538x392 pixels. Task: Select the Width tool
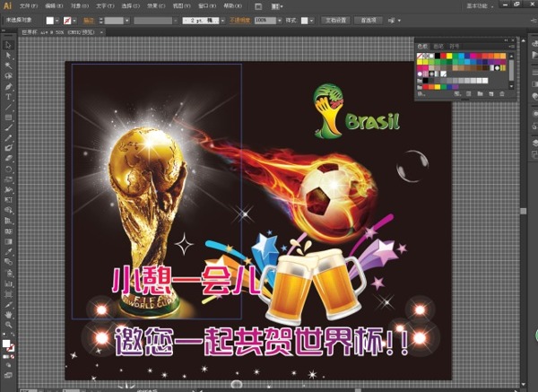tap(8, 190)
